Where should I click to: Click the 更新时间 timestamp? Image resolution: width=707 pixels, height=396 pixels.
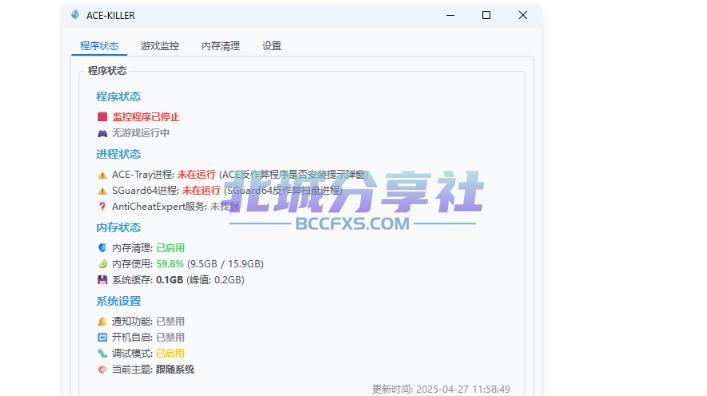point(441,389)
